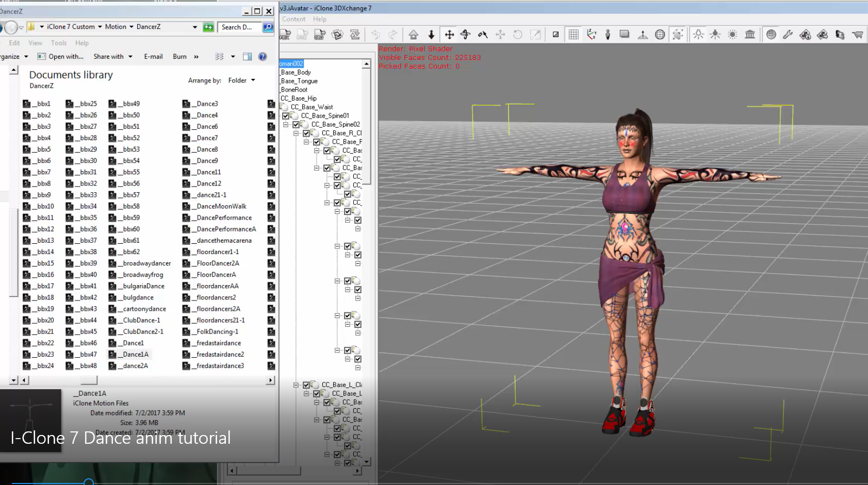Click the E-mail button
This screenshot has width=868, height=485.
point(153,57)
